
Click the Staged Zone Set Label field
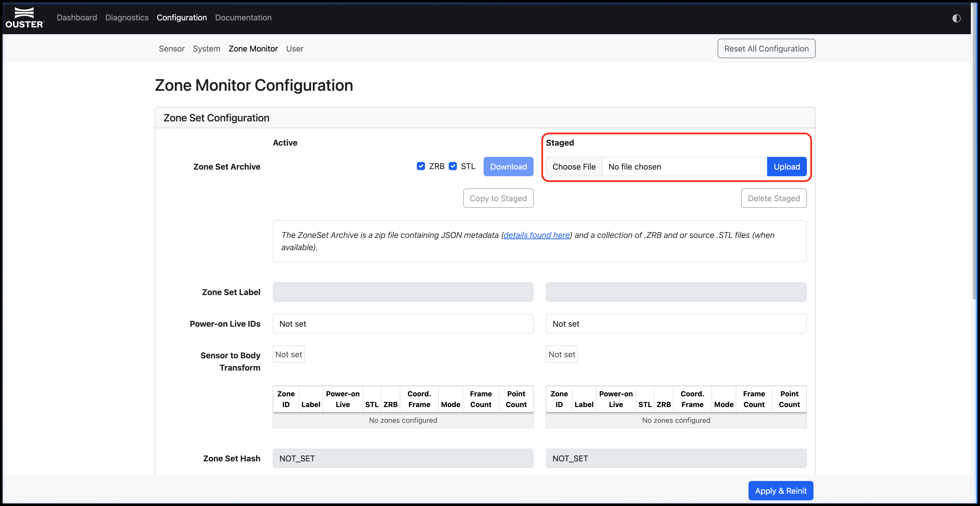(676, 292)
